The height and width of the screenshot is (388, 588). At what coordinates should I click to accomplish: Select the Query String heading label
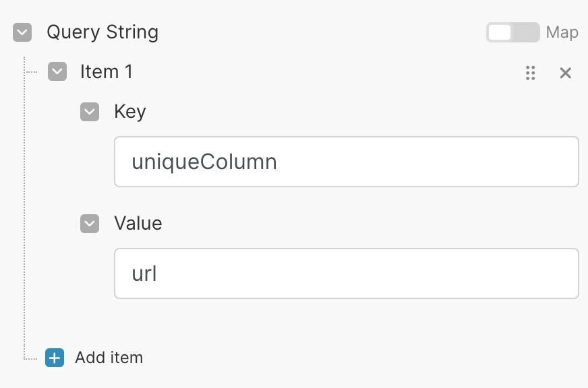point(102,32)
